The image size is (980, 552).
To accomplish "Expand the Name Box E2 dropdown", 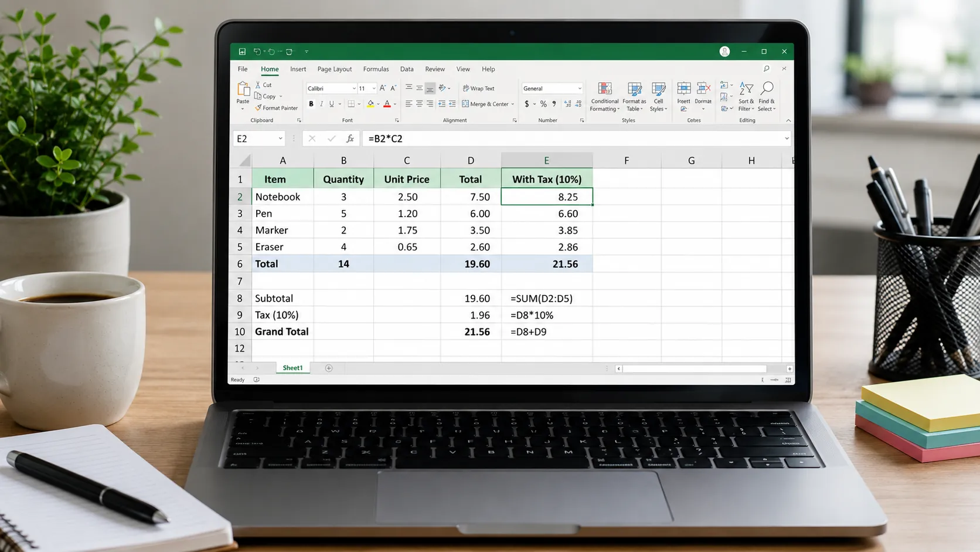I will click(280, 138).
